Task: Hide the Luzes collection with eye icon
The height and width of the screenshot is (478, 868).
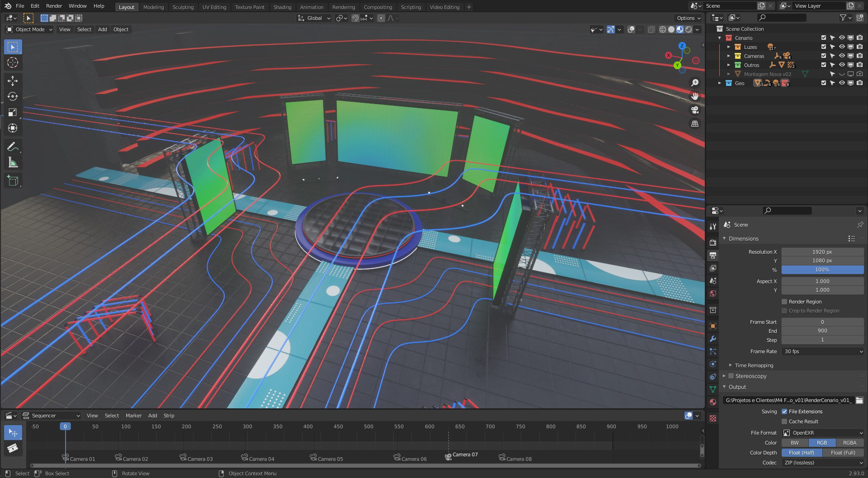Action: 842,47
